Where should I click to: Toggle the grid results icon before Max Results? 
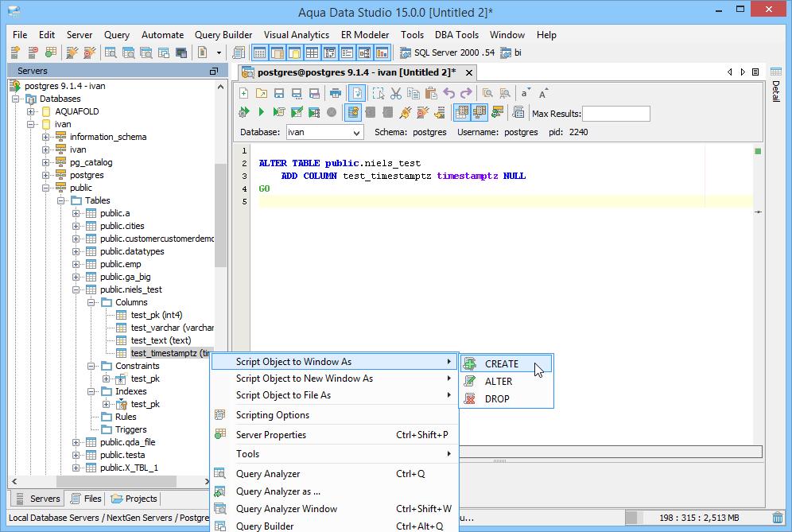point(462,112)
